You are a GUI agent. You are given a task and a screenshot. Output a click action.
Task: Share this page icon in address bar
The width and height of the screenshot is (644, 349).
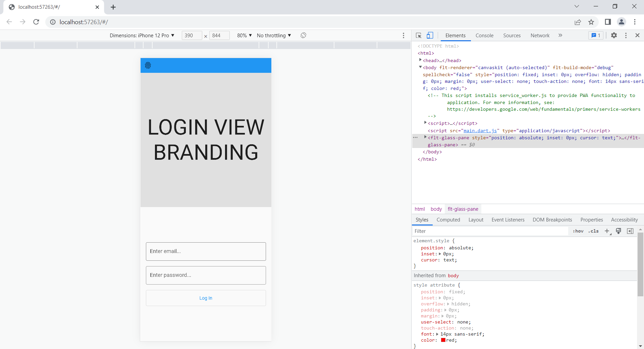click(578, 22)
